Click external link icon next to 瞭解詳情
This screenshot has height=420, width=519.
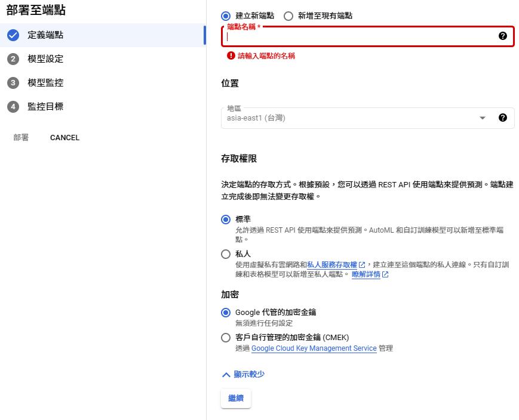pyautogui.click(x=385, y=275)
